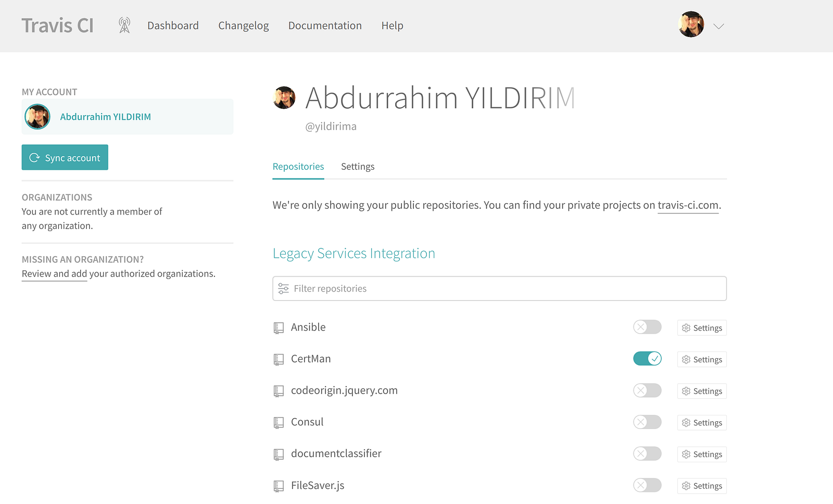Select the Abdurrahim YILDIRIM account entry
Screen dimensions: 833x504
[x=128, y=117]
